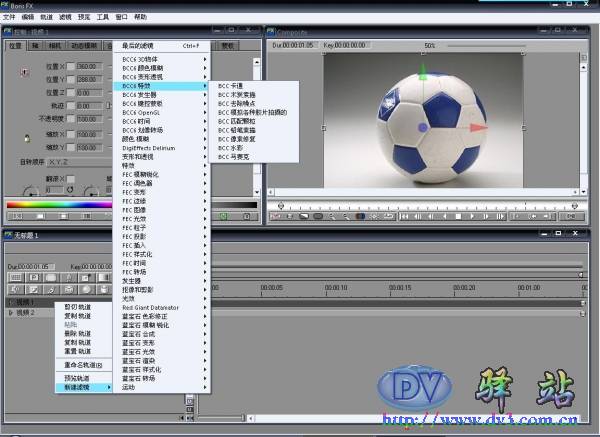
Task: Adjust the 50% zoom slider in Composite window
Action: coord(486,46)
